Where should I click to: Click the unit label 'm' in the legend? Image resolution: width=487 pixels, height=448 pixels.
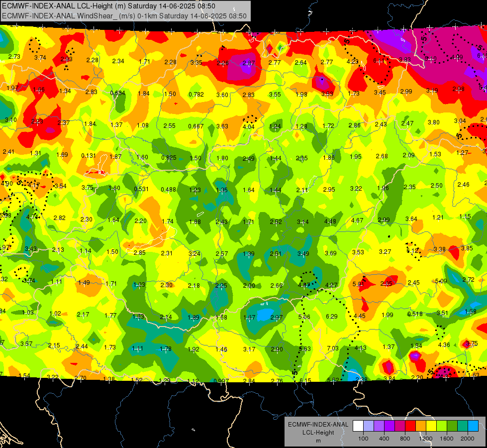(318, 441)
